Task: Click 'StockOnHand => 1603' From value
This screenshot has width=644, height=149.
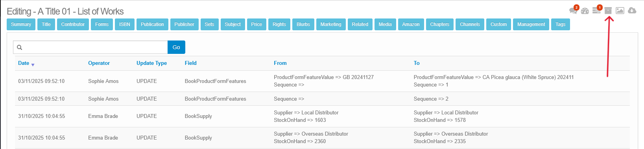Action: point(300,120)
